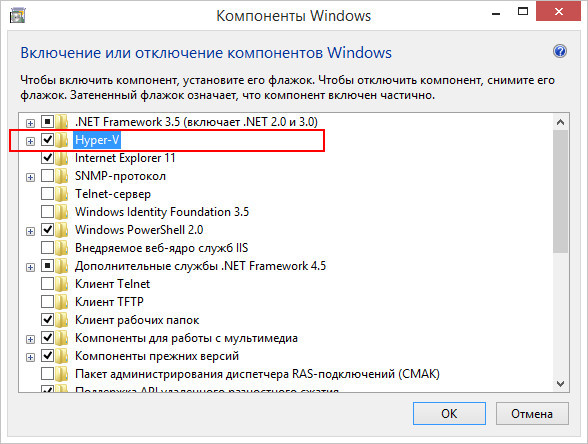This screenshot has height=444, width=588.
Task: Uncheck the Hyper-V checkbox
Action: coord(47,140)
